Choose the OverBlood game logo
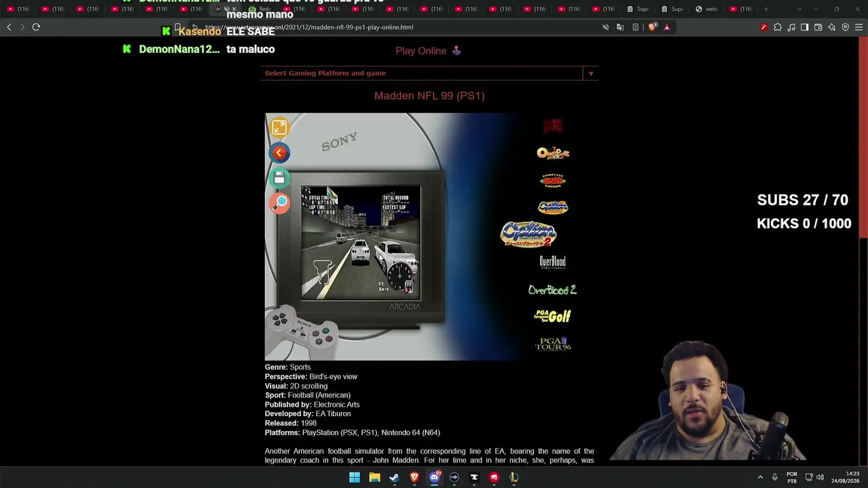The width and height of the screenshot is (868, 488). pyautogui.click(x=553, y=262)
